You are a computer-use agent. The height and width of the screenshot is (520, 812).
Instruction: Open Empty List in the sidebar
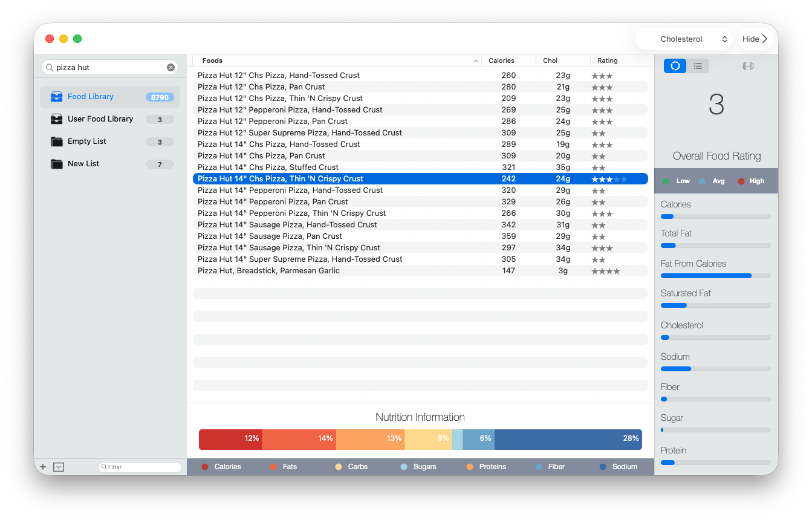110,141
